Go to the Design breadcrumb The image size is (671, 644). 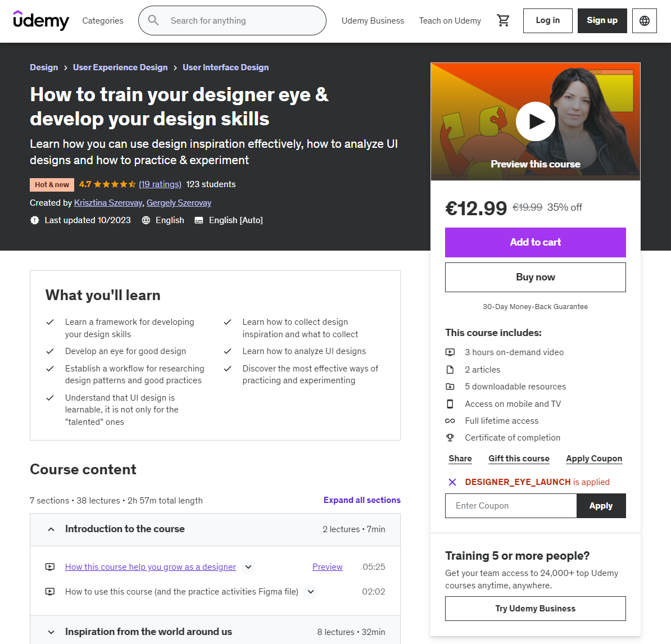tap(44, 67)
